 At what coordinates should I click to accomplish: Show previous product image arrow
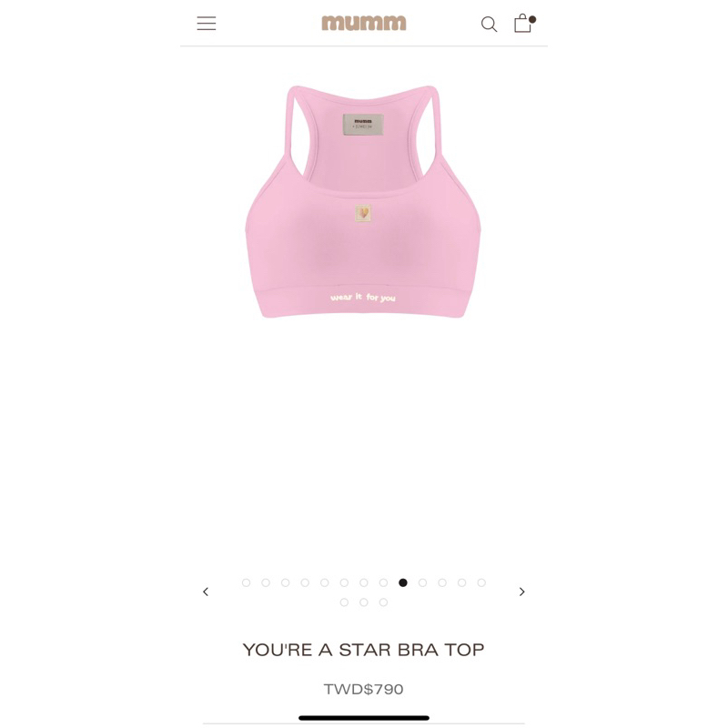[x=206, y=591]
